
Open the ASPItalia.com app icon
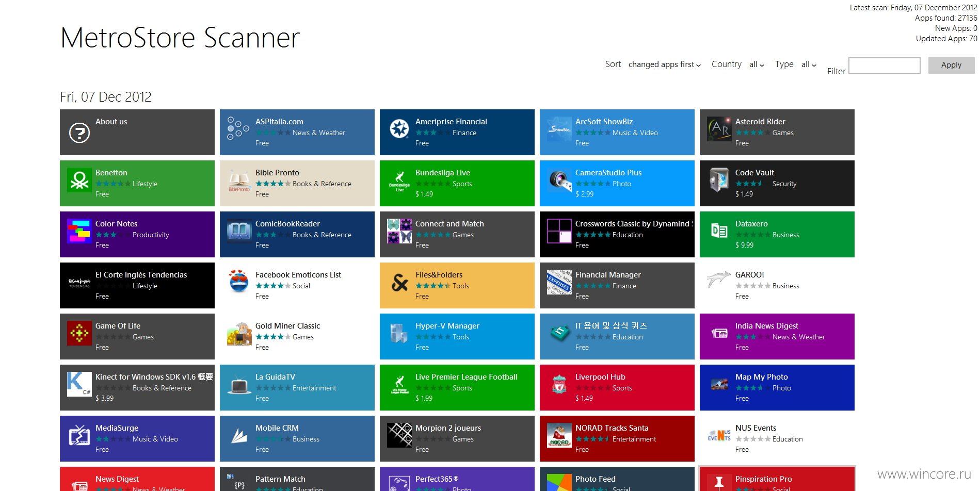pyautogui.click(x=238, y=128)
